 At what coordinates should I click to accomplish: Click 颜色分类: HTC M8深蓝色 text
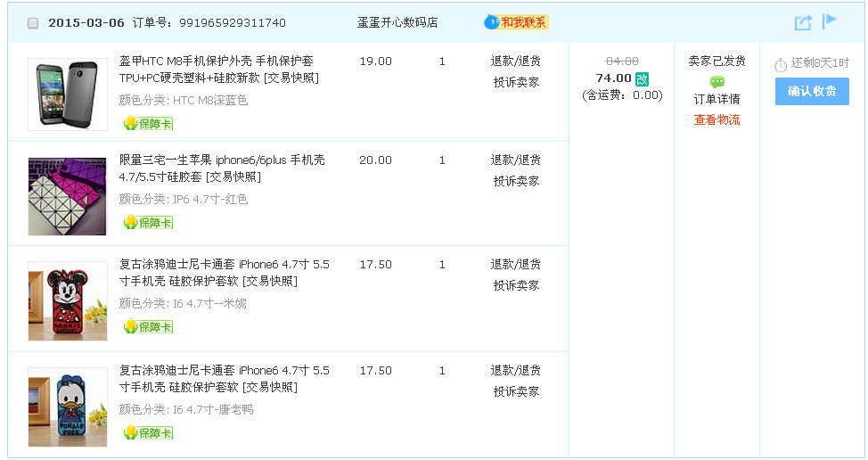point(184,100)
